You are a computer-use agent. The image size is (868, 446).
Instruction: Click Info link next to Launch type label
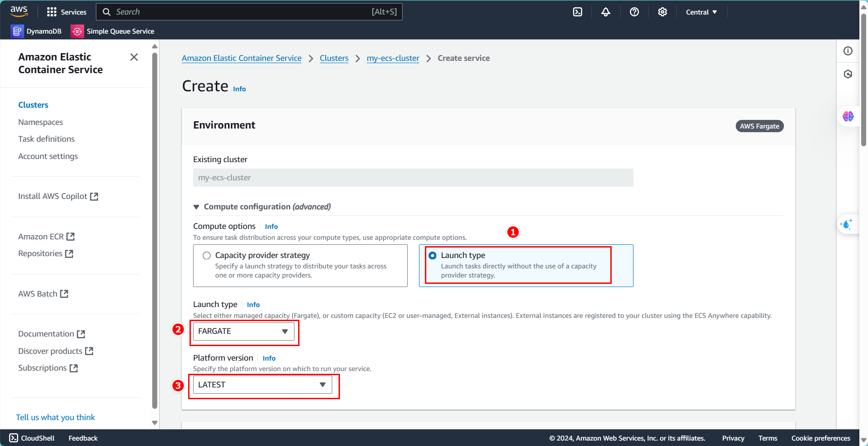pyautogui.click(x=254, y=305)
